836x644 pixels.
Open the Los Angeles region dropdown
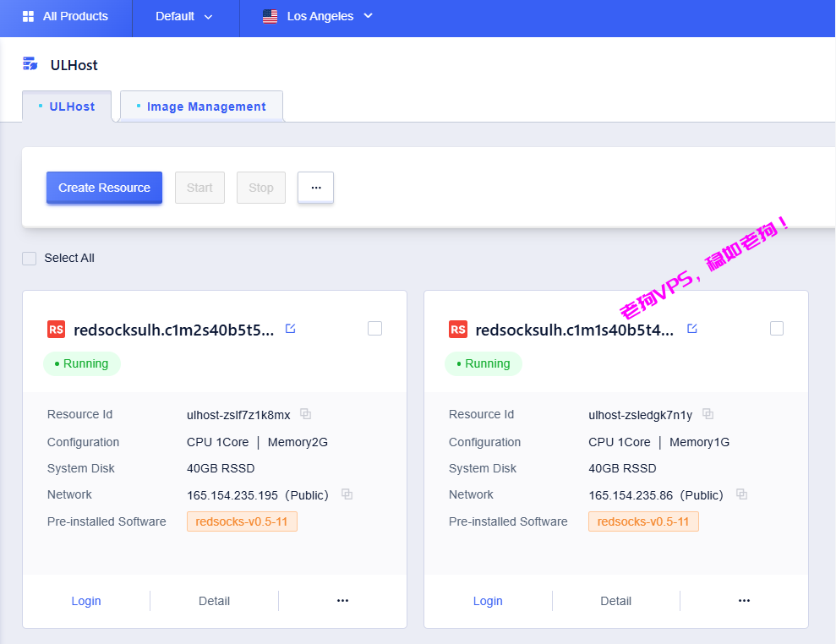[x=318, y=17]
